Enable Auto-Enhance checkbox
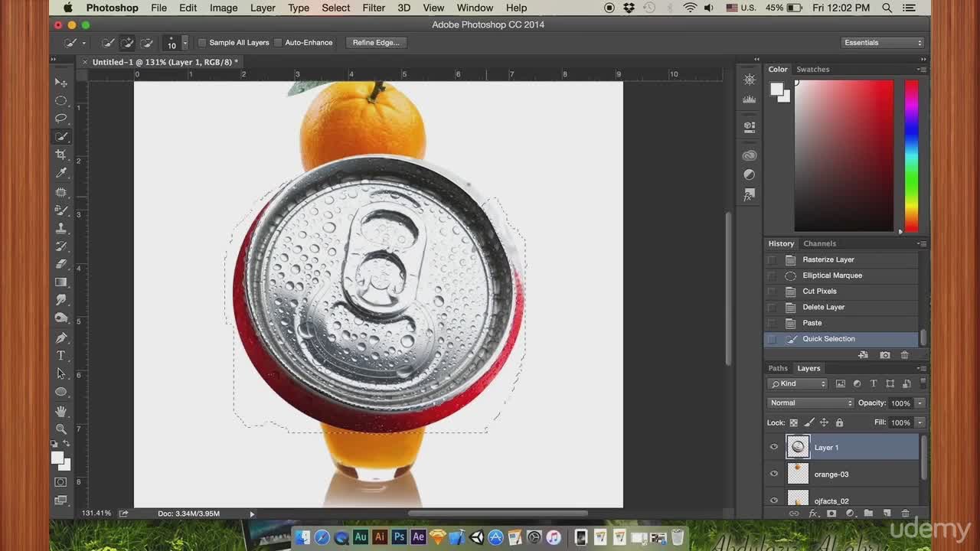The height and width of the screenshot is (551, 980). (278, 43)
